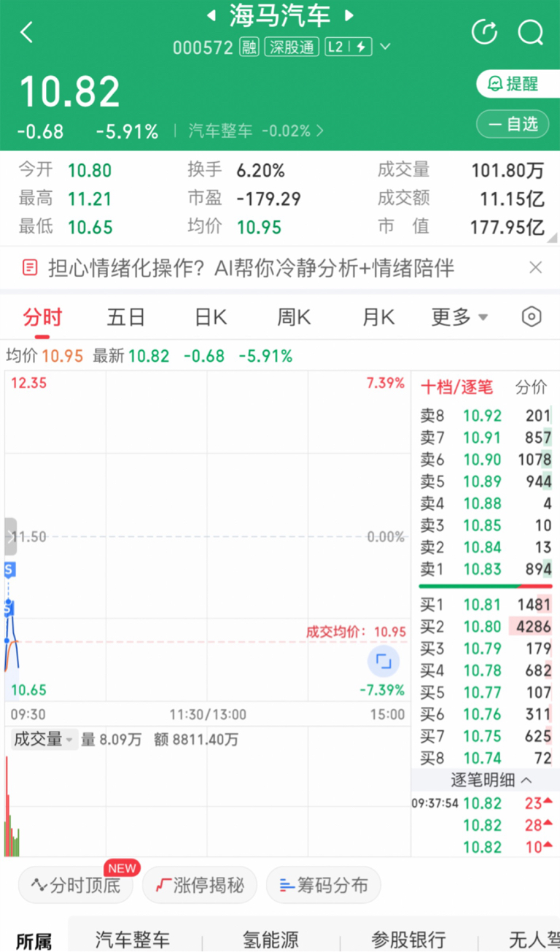The width and height of the screenshot is (560, 952).
Task: Switch to 日K chart tab
Action: (x=211, y=317)
